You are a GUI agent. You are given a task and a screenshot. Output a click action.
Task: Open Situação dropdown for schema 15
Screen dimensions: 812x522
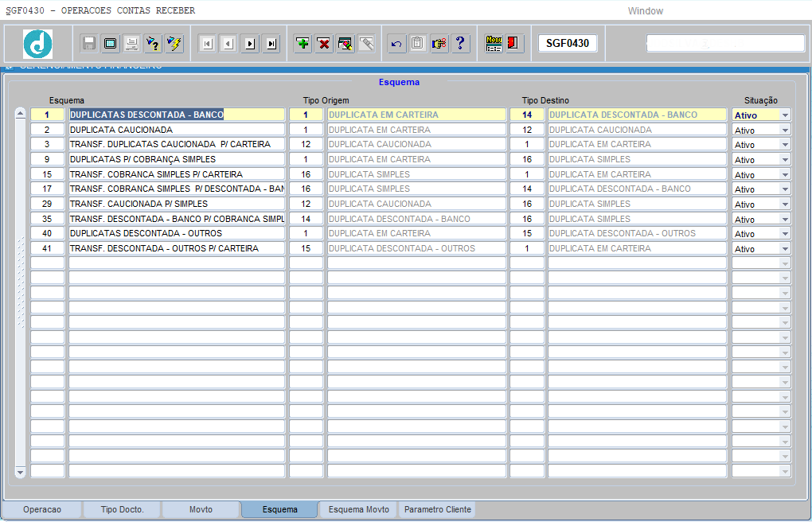[785, 174]
